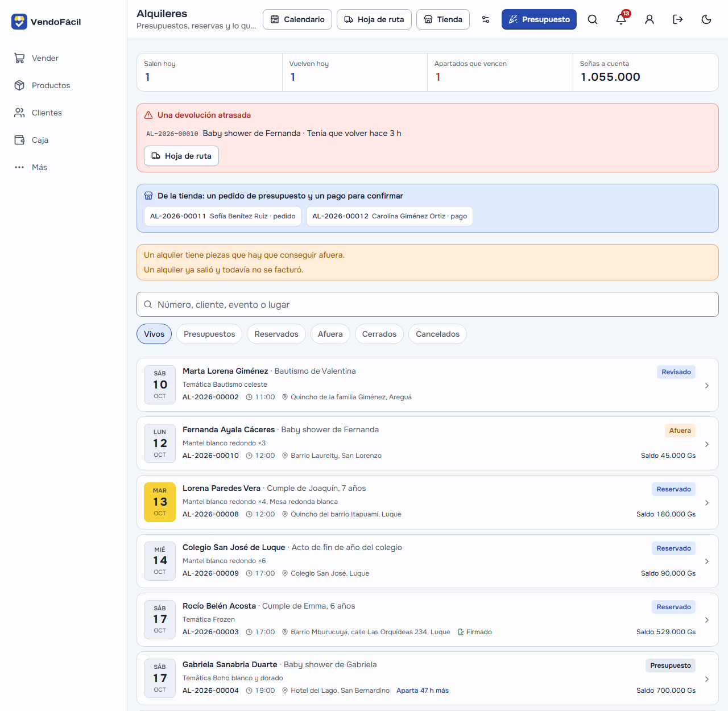The width and height of the screenshot is (728, 711).
Task: Click the store icon in blue notice
Action: [148, 196]
